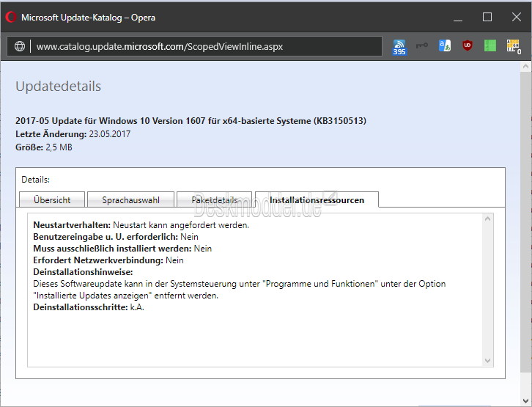
Task: Switch to the Übersicht tab
Action: pyautogui.click(x=52, y=199)
